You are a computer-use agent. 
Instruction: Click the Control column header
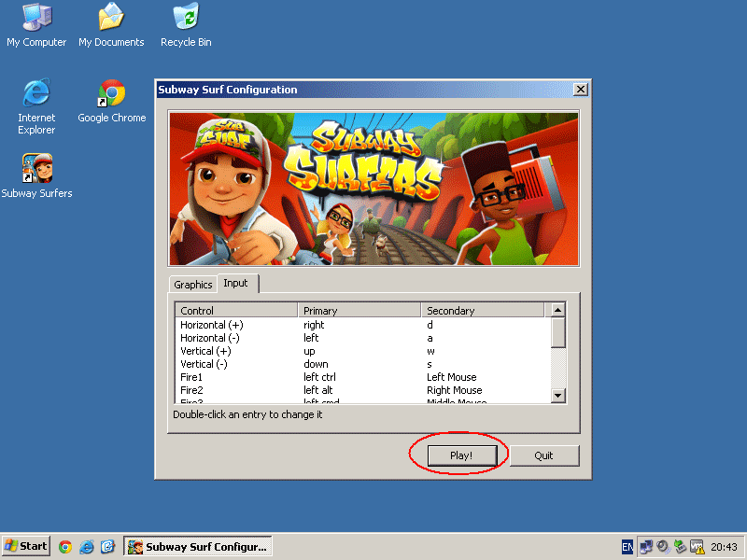[236, 311]
